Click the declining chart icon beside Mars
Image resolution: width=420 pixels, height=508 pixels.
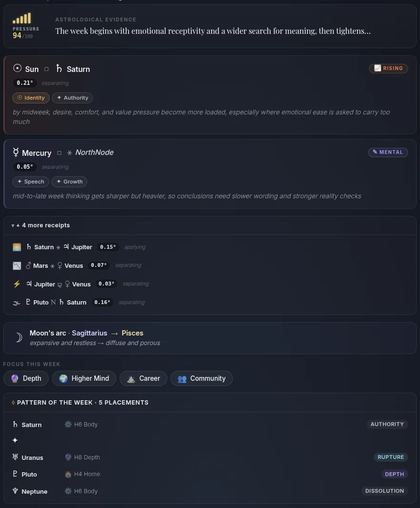[x=17, y=265]
